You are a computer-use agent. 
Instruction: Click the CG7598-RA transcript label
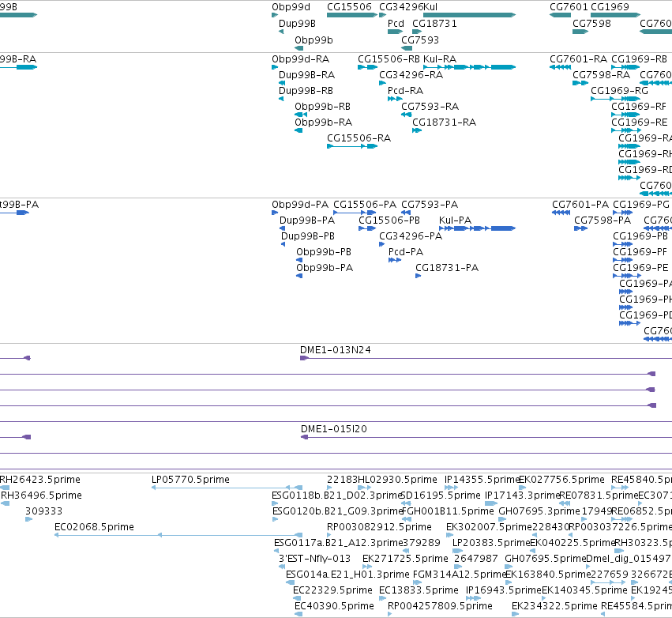601,75
